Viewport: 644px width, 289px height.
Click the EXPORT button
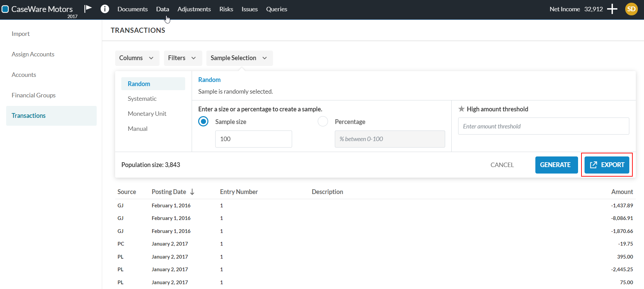coord(607,165)
